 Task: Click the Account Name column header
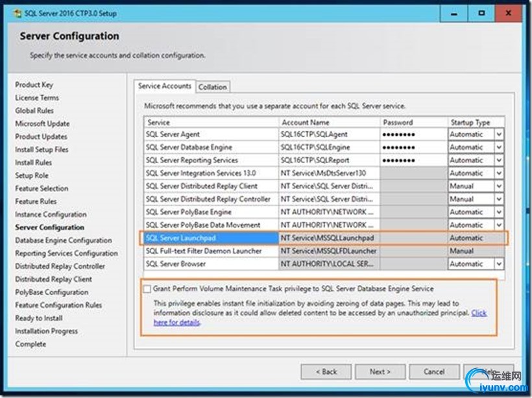pyautogui.click(x=329, y=122)
